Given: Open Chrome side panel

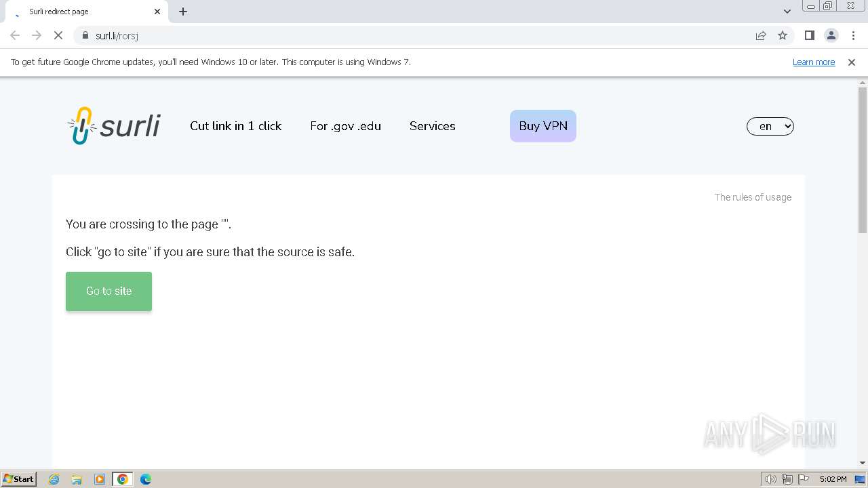Looking at the screenshot, I should (809, 36).
